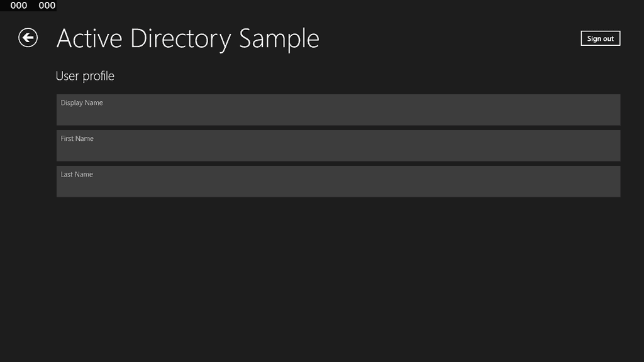
Task: Click the first 000 debug counter
Action: click(x=19, y=5)
